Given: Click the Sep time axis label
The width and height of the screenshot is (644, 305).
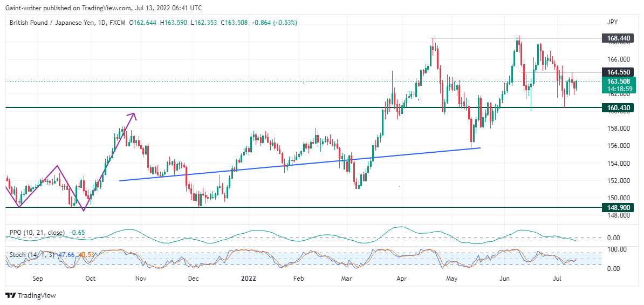Looking at the screenshot, I should click(37, 279).
